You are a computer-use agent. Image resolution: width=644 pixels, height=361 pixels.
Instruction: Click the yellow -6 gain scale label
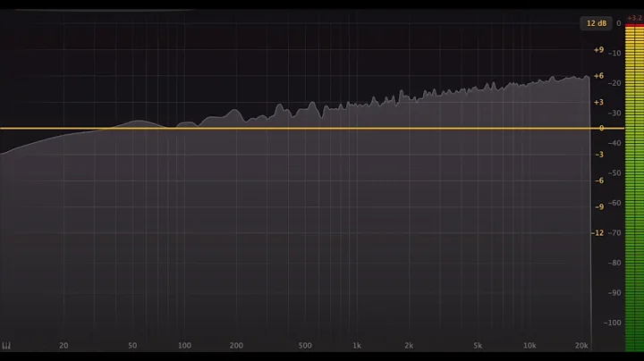[599, 180]
